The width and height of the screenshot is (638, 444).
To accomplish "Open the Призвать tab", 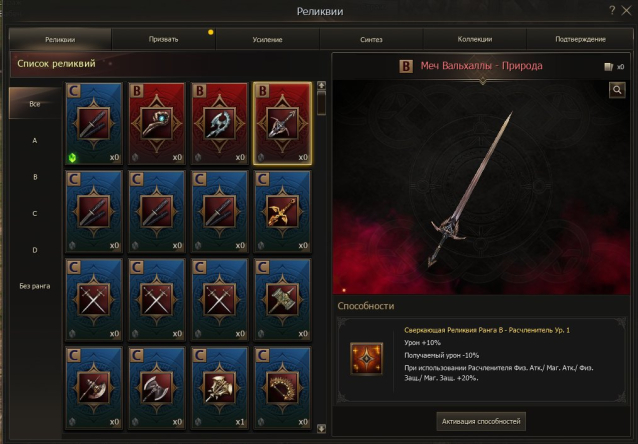I will (164, 39).
